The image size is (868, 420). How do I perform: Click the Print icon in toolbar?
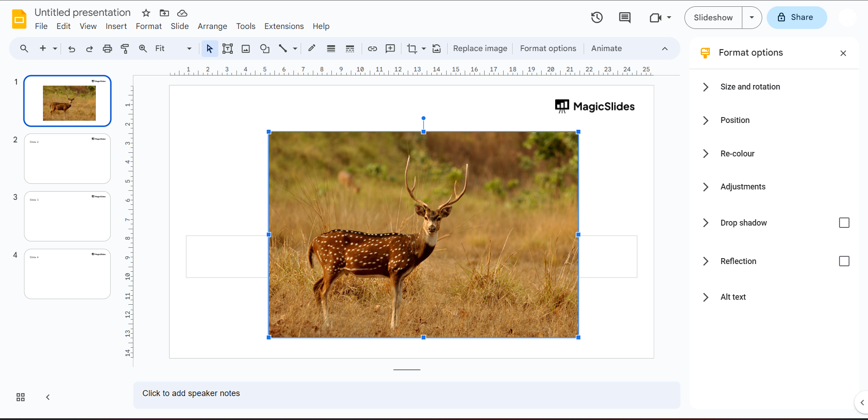coord(107,49)
